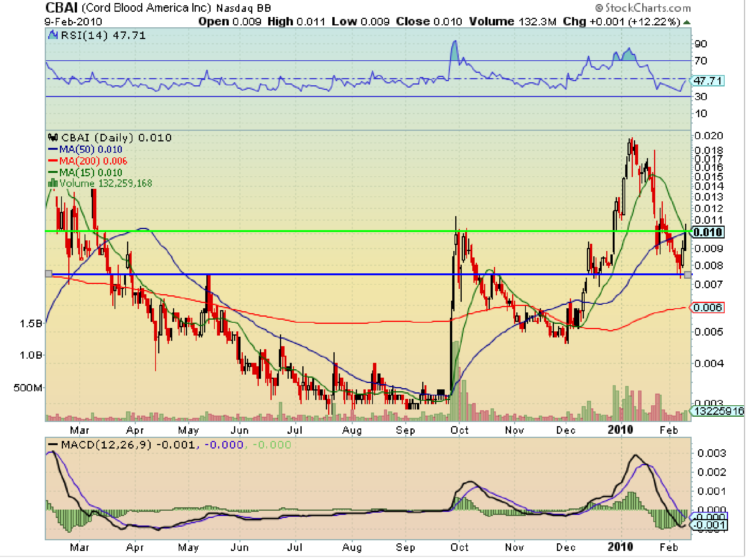Click the RSI(14) indicator icon
Screen dimensions: 747x560
[53, 35]
